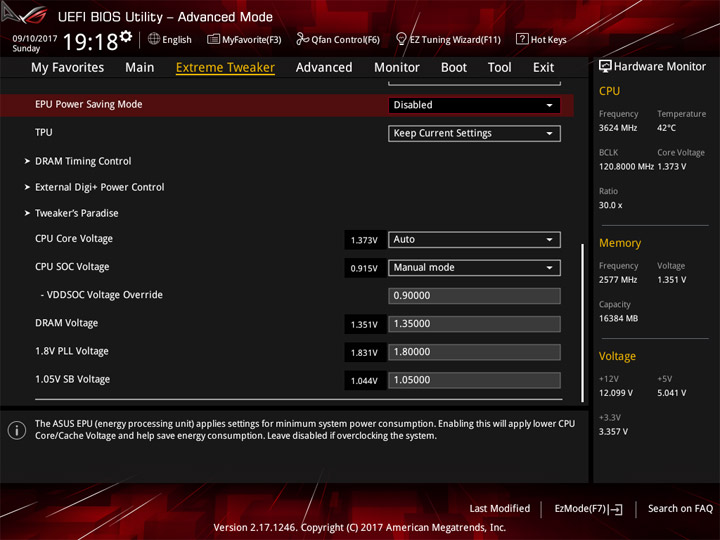Click the MyFavorite list icon
This screenshot has height=540, width=720.
tap(214, 39)
